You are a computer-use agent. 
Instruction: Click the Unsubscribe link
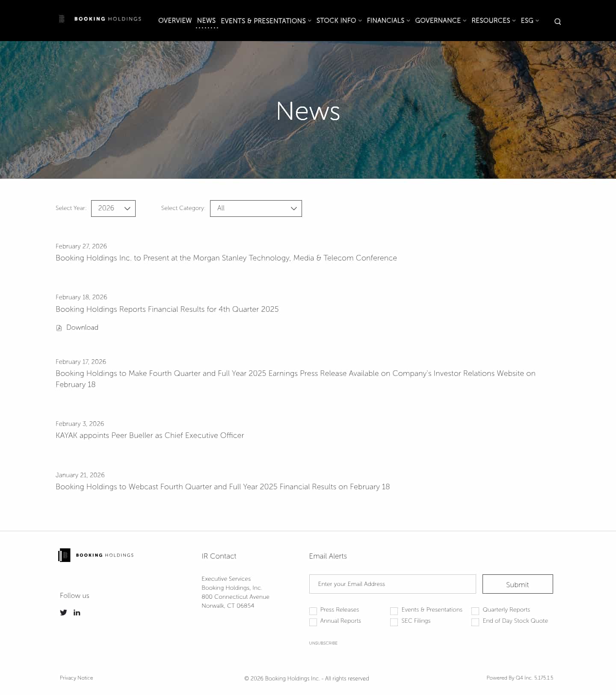click(x=323, y=643)
